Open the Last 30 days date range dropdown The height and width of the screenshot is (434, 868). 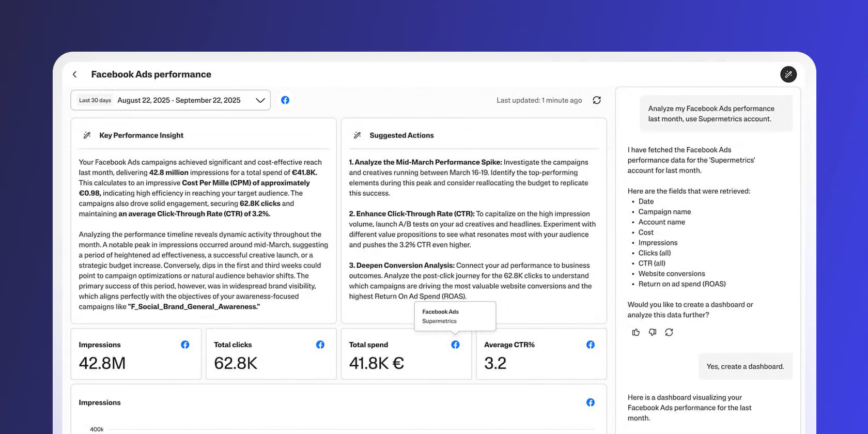[171, 100]
